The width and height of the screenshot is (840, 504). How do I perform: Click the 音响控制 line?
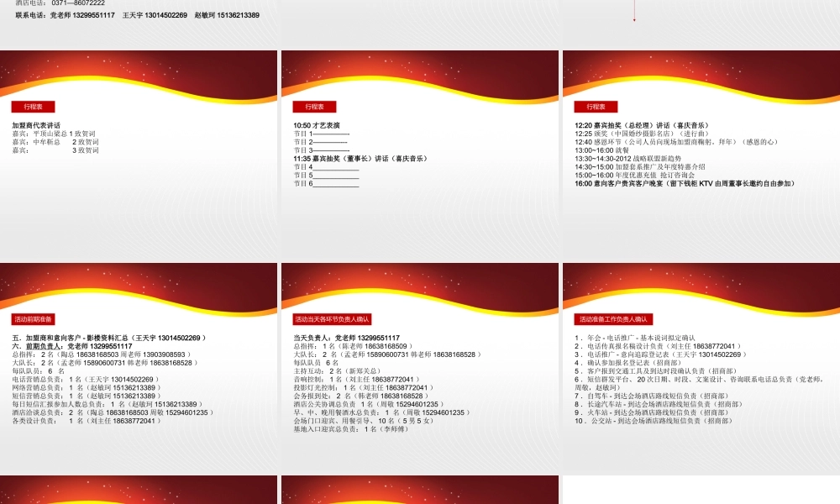[357, 379]
